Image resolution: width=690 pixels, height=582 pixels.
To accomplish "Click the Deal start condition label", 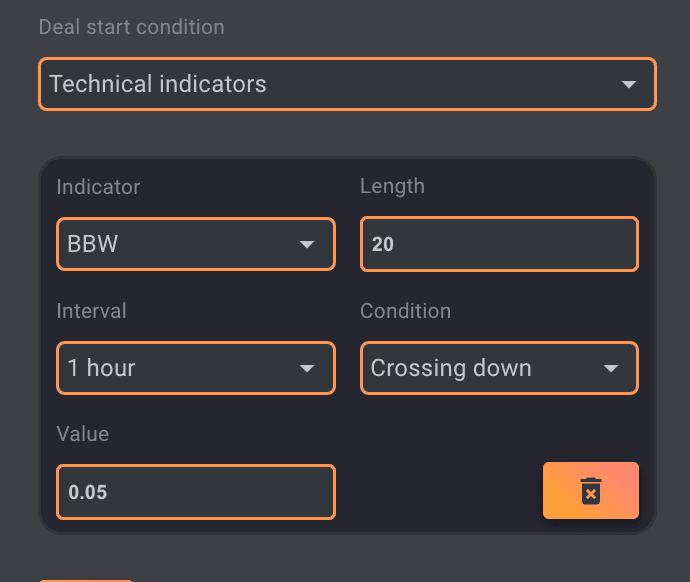I will click(x=131, y=27).
